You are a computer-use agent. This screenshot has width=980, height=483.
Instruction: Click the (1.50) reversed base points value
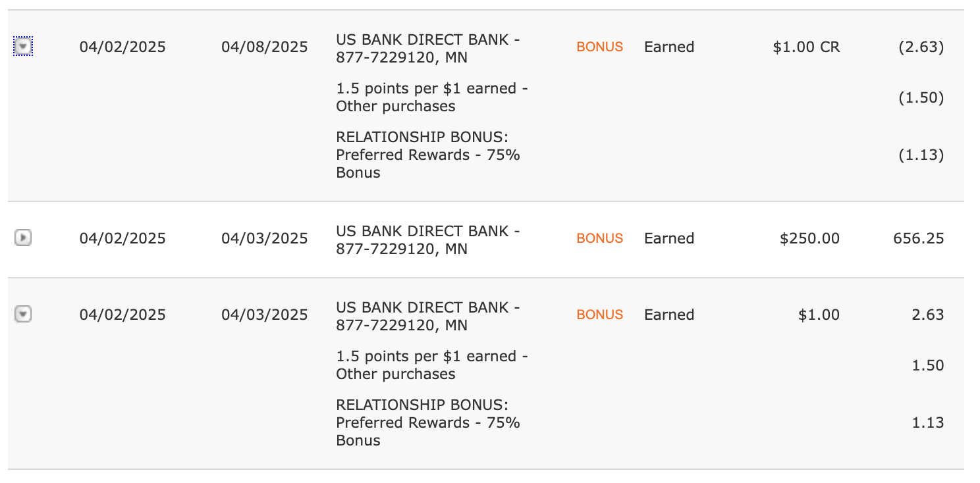[921, 98]
